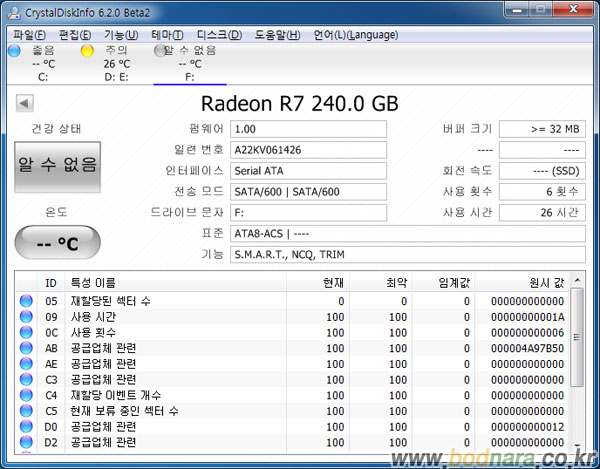
Task: Open the 언어(L)(Language) menu
Action: coord(356,35)
